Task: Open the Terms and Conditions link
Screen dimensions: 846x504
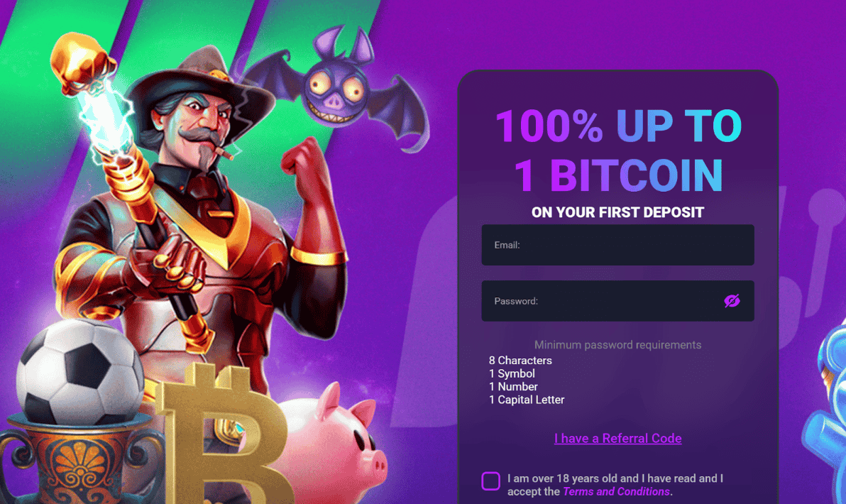Action: coord(616,492)
